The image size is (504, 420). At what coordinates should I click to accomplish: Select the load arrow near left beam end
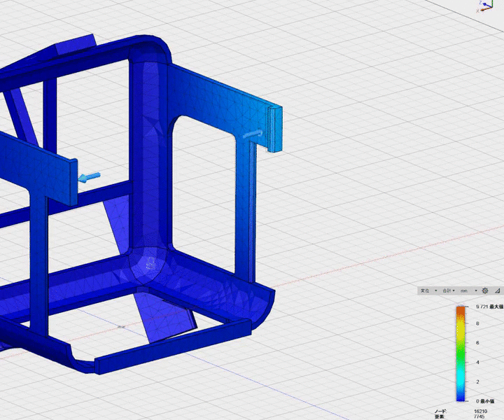[90, 177]
